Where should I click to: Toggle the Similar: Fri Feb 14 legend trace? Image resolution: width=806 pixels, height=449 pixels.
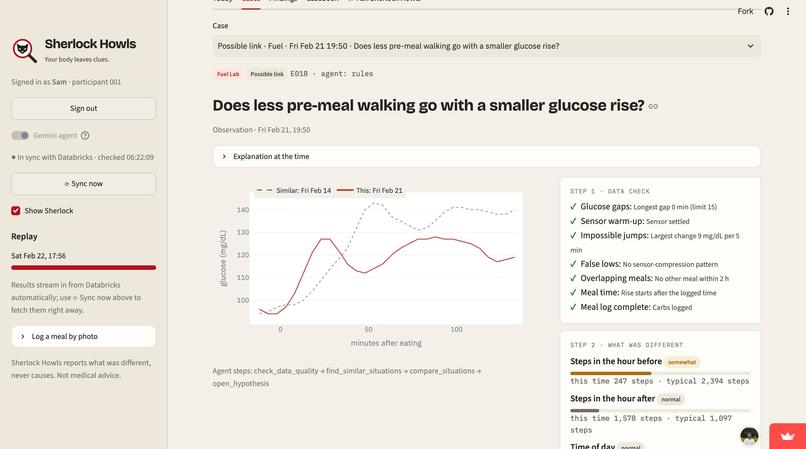point(294,190)
